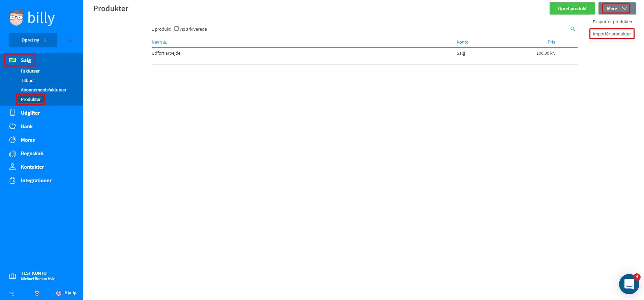644x300 pixels.
Task: Open the Salg section label
Action: tap(26, 60)
